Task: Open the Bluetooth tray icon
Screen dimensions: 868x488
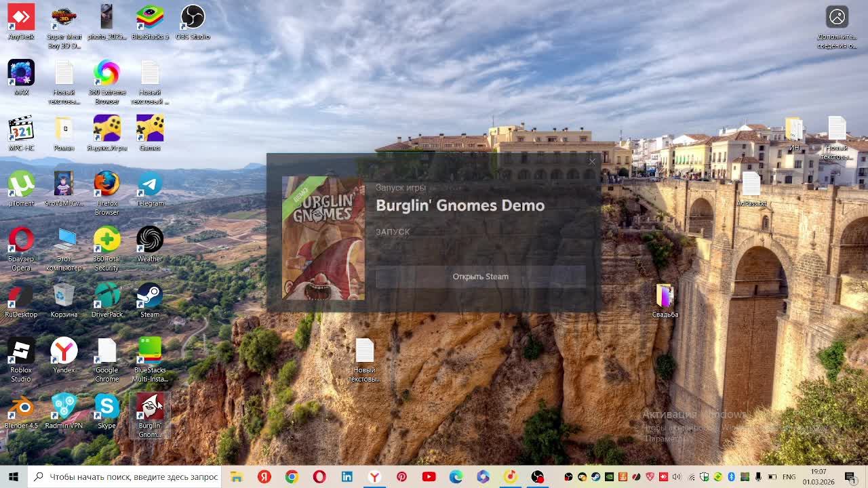Action: (x=731, y=477)
